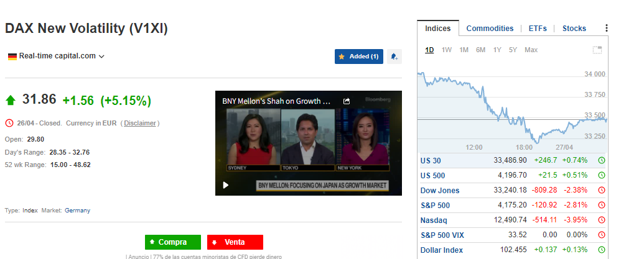Expand the Real-time capital.com dropdown
Screen dimensions: 644x259
click(101, 56)
